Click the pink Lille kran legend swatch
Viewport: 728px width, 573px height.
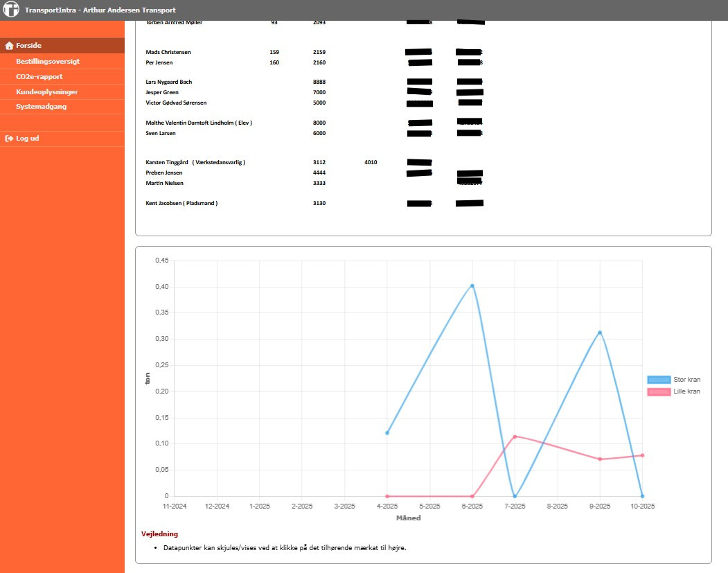coord(659,391)
